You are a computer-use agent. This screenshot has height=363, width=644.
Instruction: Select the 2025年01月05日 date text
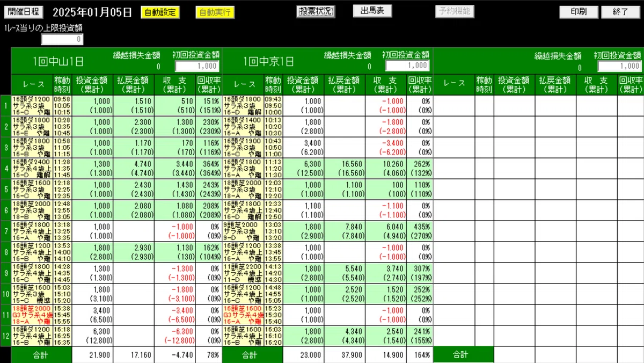pyautogui.click(x=92, y=12)
